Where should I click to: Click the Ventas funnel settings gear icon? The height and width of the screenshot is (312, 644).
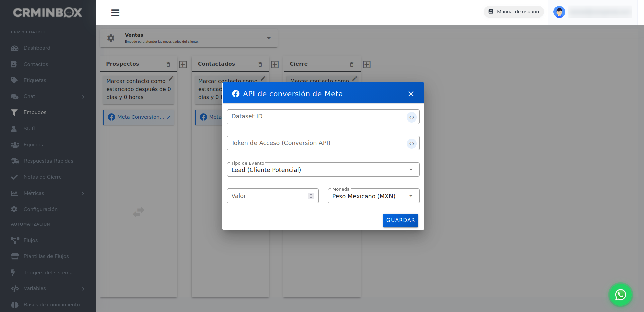[x=111, y=38]
